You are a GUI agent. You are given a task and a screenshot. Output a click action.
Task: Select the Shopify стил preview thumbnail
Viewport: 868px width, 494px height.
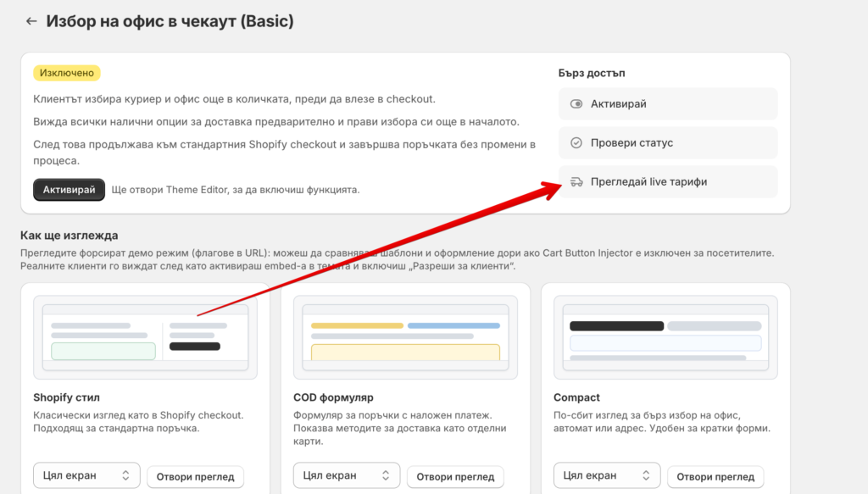(x=146, y=337)
